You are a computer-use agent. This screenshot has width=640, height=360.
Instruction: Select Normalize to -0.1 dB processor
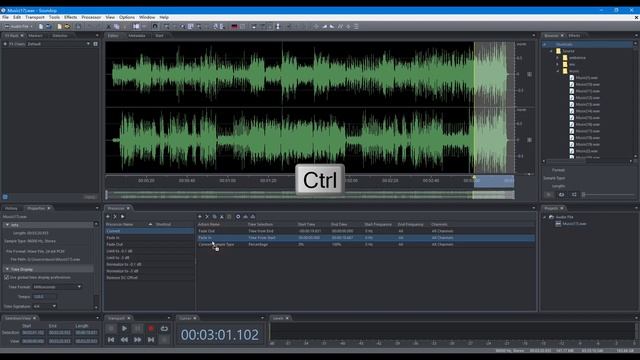[x=149, y=264]
